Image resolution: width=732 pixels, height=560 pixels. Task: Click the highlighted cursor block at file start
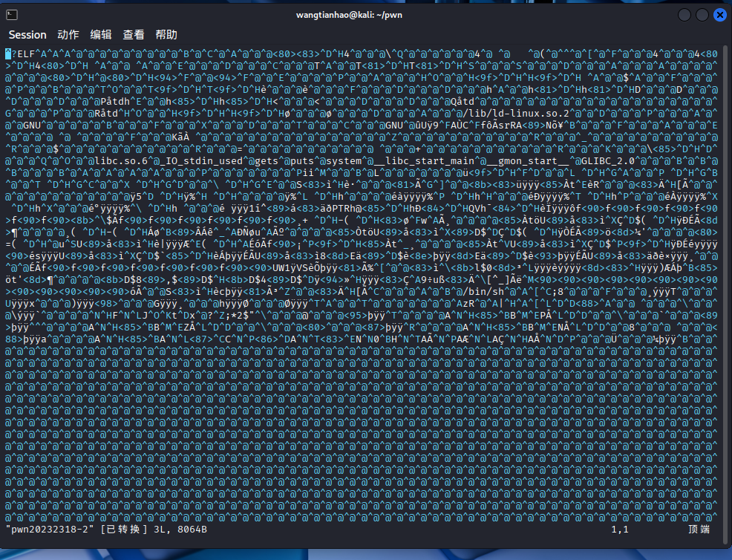8,54
